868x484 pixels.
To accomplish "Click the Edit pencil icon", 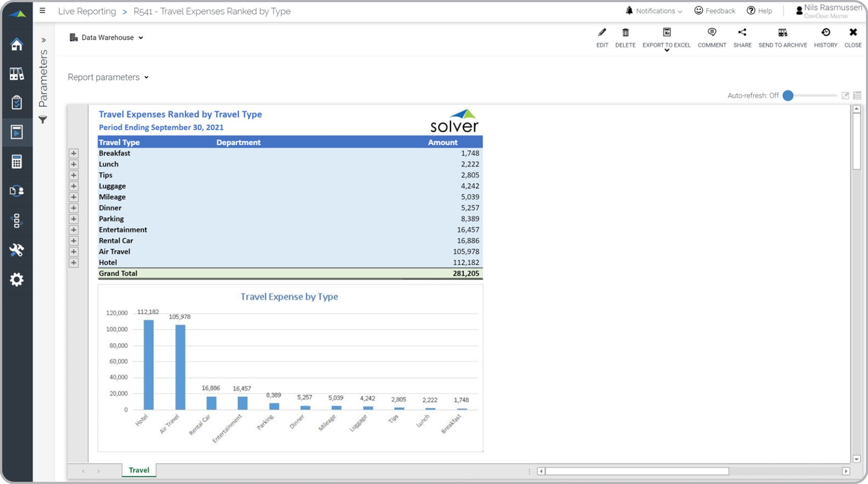I will (602, 33).
